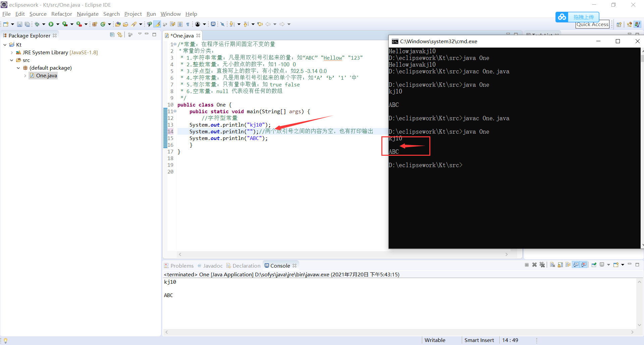644x345 pixels.
Task: Click the Remove All Terminated Launches icon
Action: (542, 265)
